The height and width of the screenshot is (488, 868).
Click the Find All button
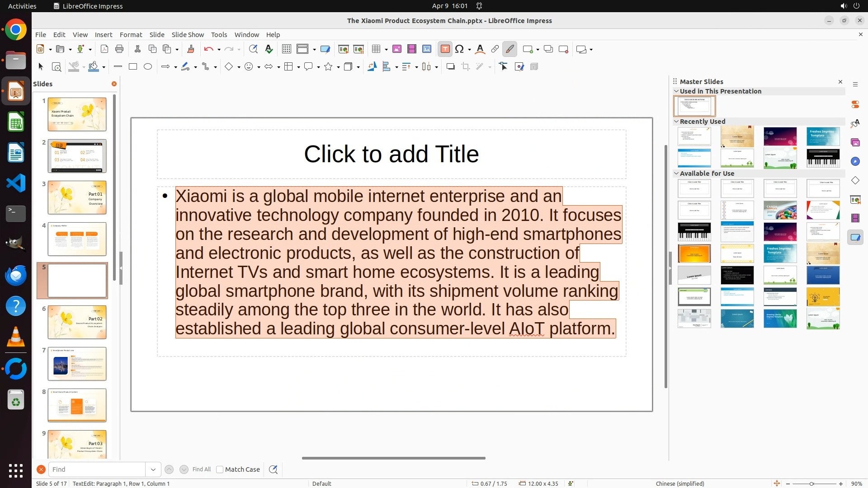201,469
